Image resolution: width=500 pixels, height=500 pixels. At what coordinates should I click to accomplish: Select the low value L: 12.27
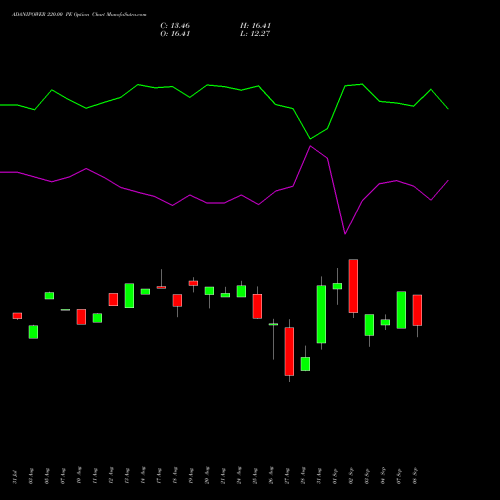pyautogui.click(x=255, y=34)
